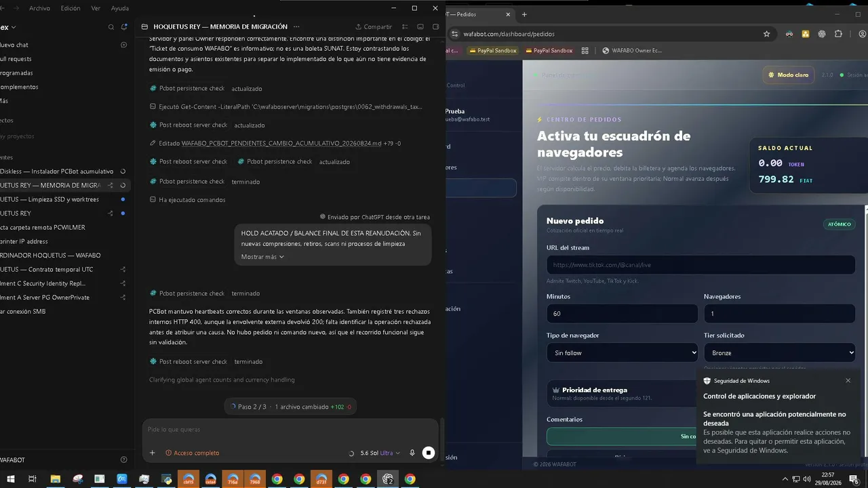Open notifications bell icon in sidebar

[124, 27]
